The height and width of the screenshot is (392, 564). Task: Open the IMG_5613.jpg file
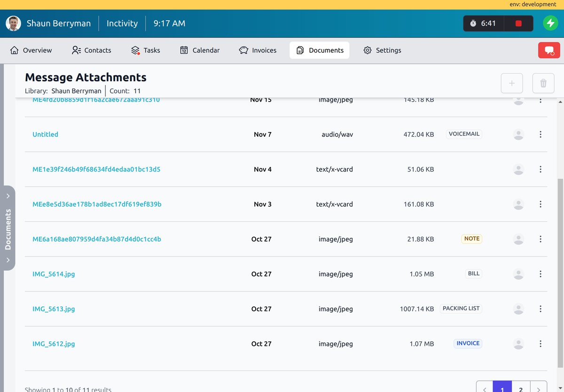pos(54,309)
